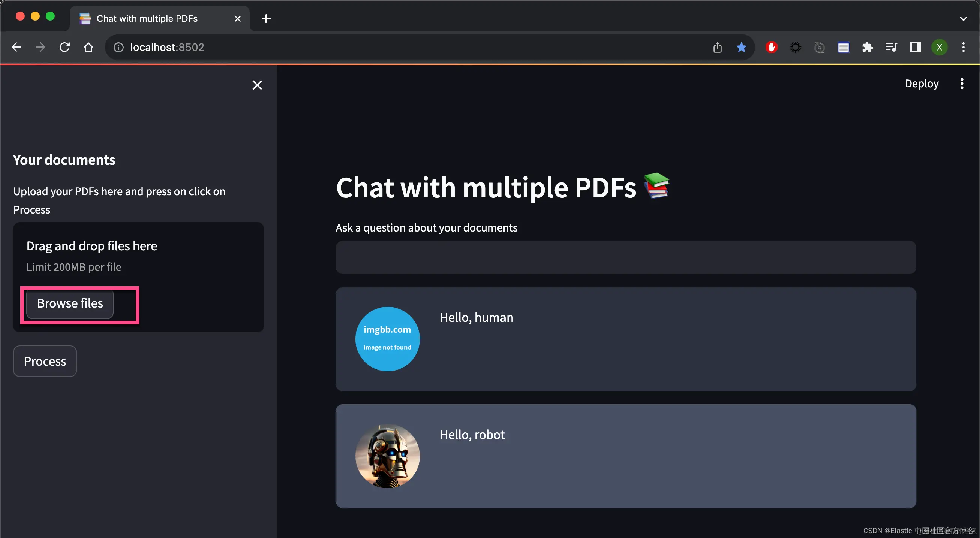This screenshot has width=980, height=538.
Task: Open the Streamlit three-dot main menu
Action: 962,84
